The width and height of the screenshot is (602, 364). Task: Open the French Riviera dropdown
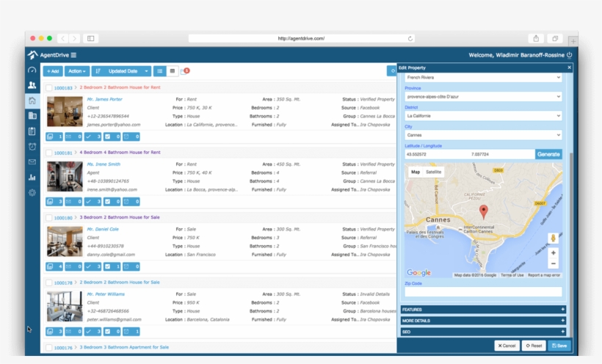coord(483,78)
